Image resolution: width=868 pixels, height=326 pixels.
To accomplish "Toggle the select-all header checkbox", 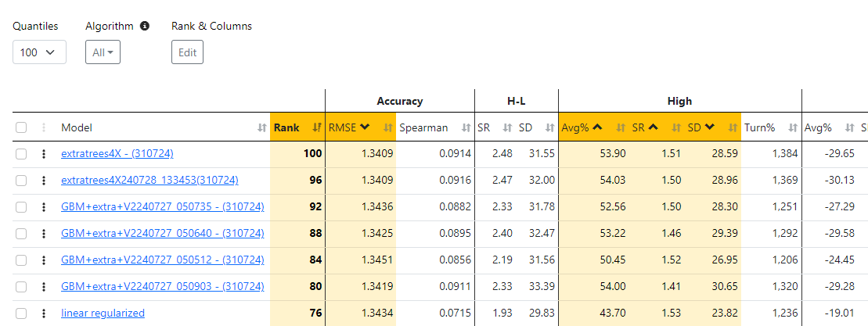I will click(x=21, y=127).
